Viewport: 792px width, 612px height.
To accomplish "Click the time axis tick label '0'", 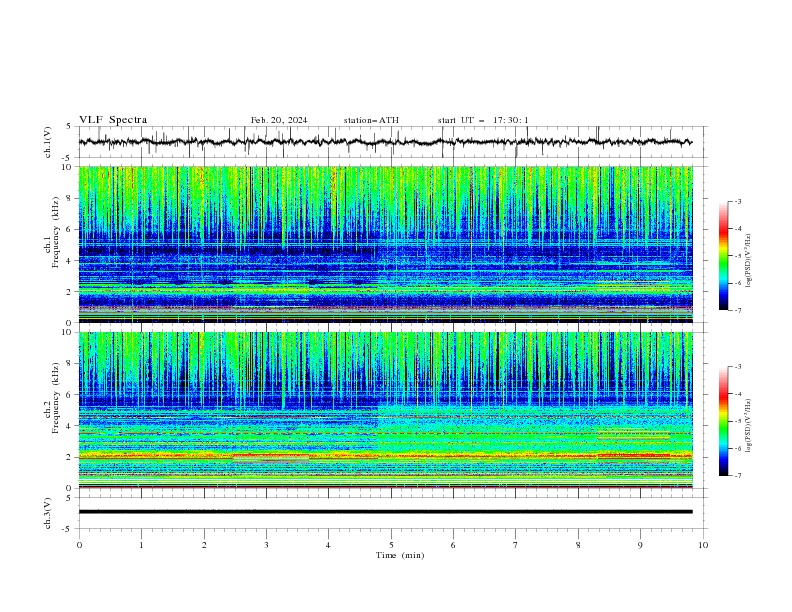I will (x=79, y=545).
